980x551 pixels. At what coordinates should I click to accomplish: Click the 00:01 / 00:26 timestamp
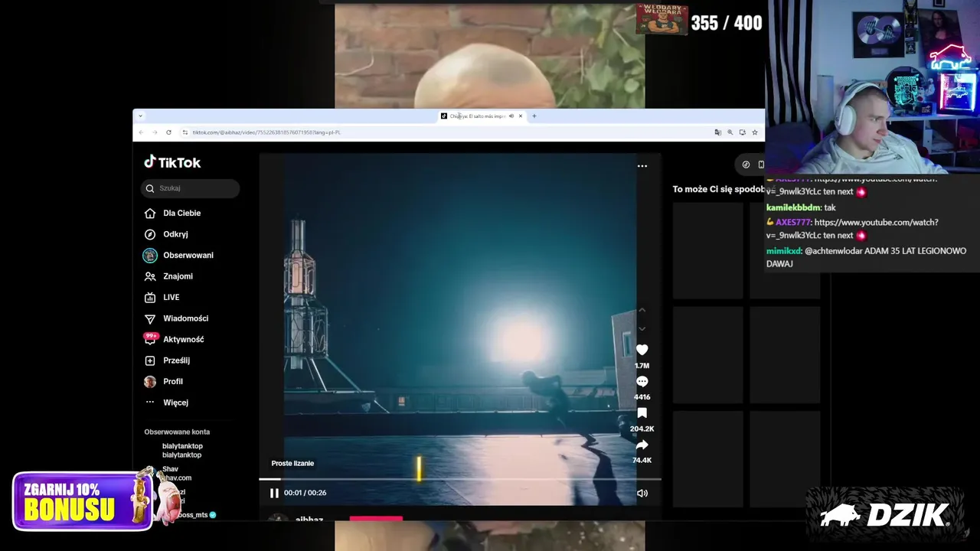pos(305,493)
